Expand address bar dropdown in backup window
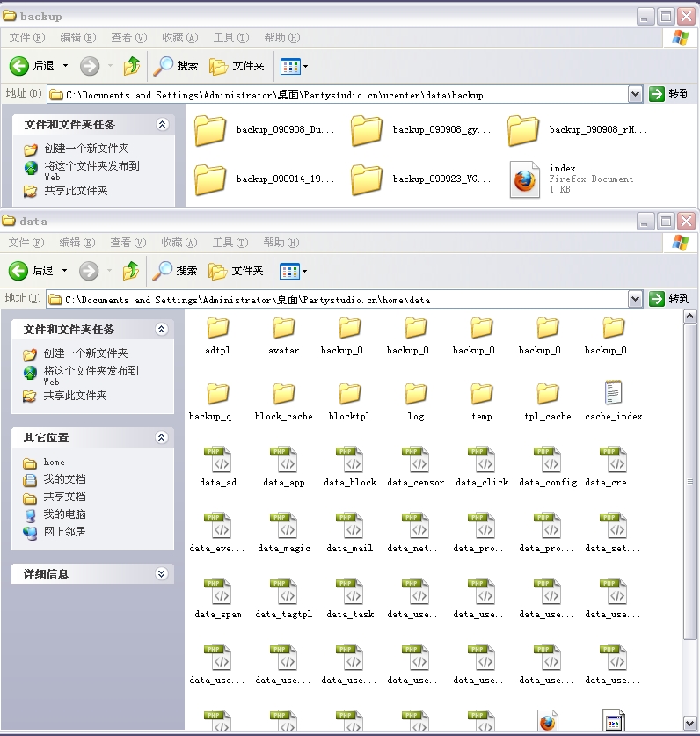Screen dimensions: 700x736 coord(635,94)
